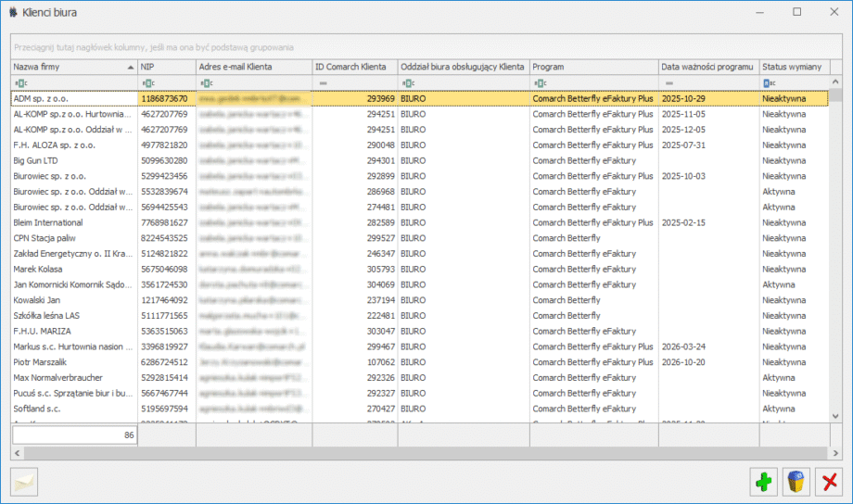Sort by Status wymiany column header
Image resolution: width=853 pixels, height=504 pixels.
pyautogui.click(x=793, y=67)
